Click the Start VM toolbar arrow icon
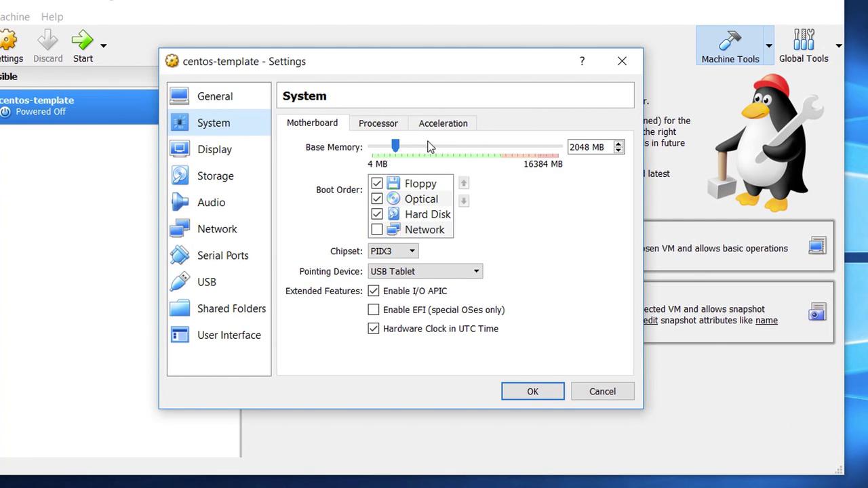The image size is (868, 488). click(x=82, y=41)
